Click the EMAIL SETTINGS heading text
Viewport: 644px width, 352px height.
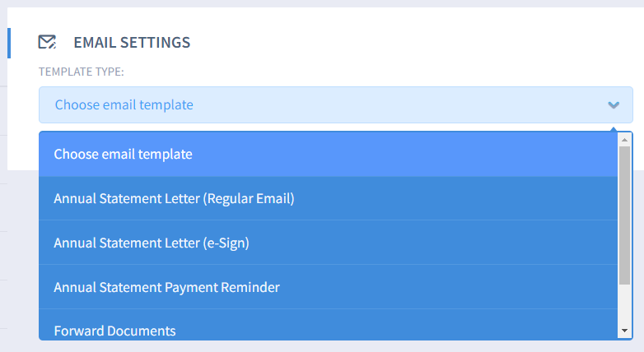(x=132, y=42)
